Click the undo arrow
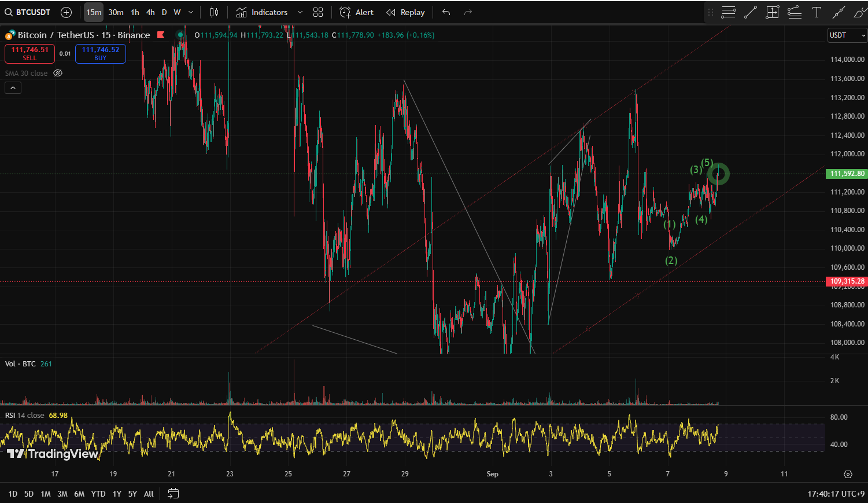The image size is (868, 503). coord(446,12)
